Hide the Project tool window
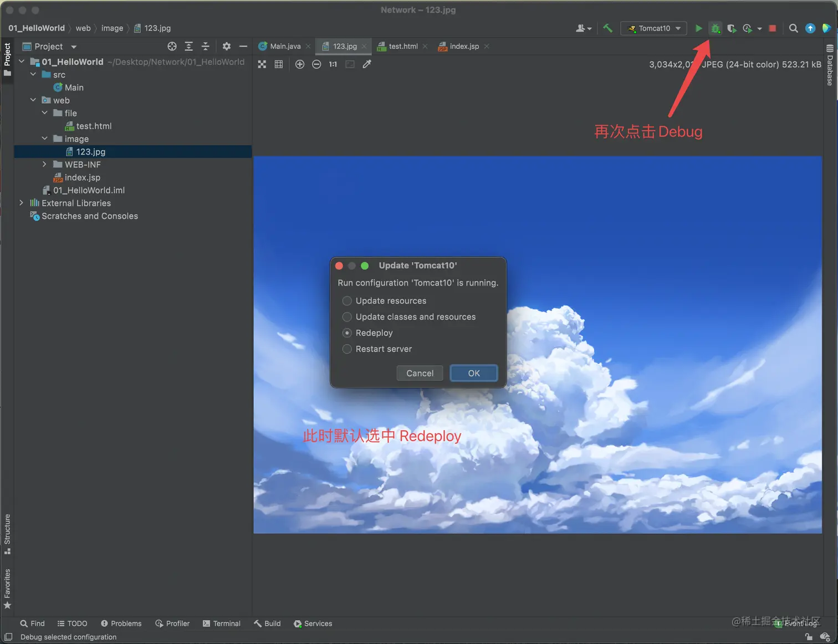The image size is (838, 644). pos(243,47)
